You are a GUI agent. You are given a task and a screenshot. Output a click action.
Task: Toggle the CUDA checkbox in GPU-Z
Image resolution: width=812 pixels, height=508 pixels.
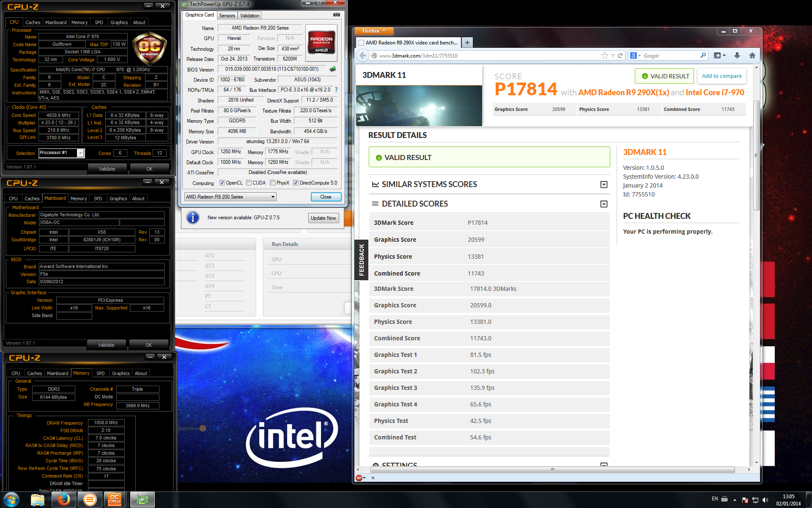tap(249, 183)
